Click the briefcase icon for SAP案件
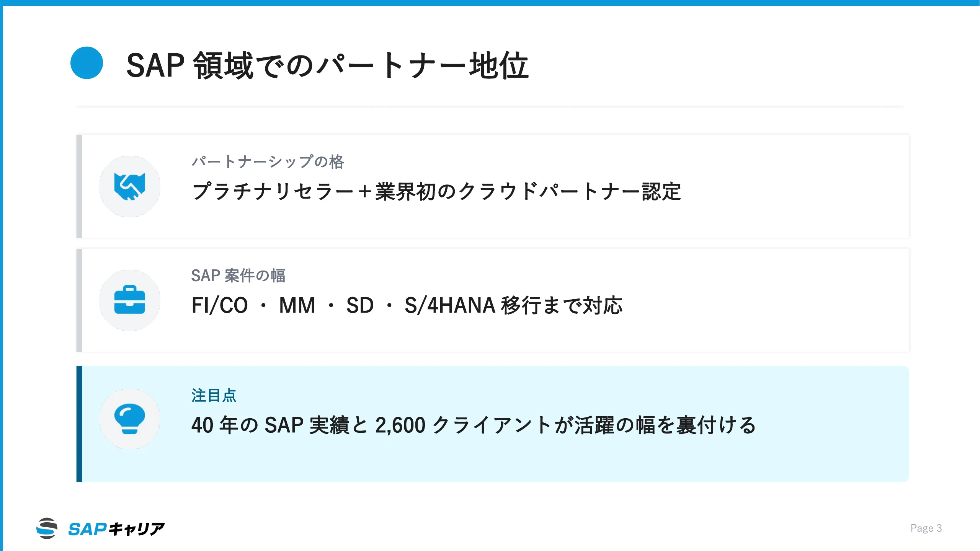 [x=130, y=300]
